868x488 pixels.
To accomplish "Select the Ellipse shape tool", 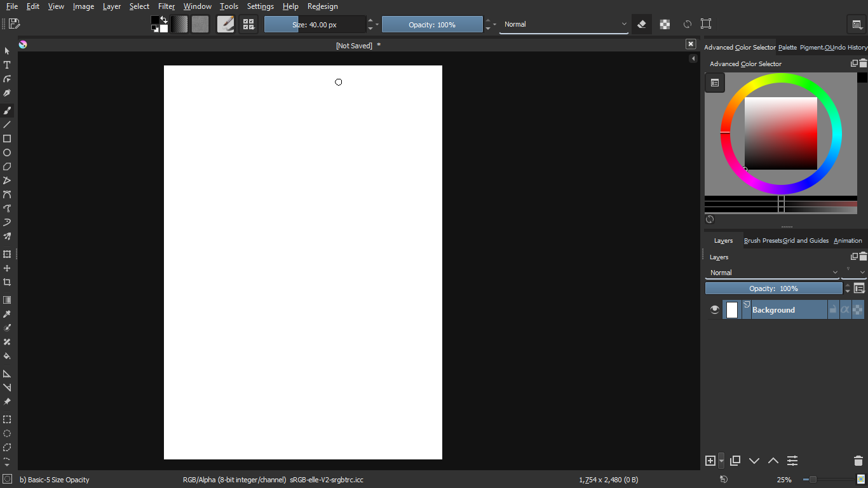I will point(7,152).
